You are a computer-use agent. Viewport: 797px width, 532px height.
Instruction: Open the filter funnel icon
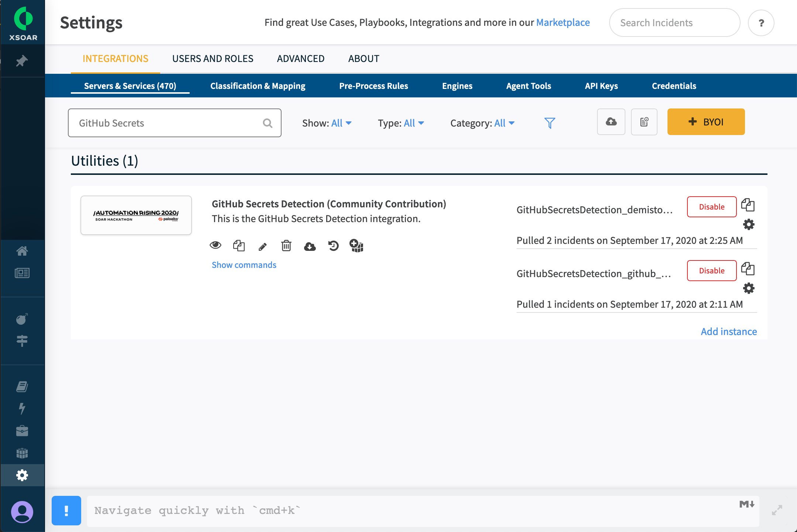(550, 123)
